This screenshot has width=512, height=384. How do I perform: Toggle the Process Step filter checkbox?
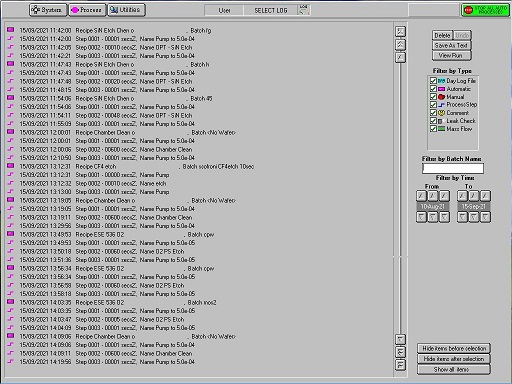click(x=433, y=105)
